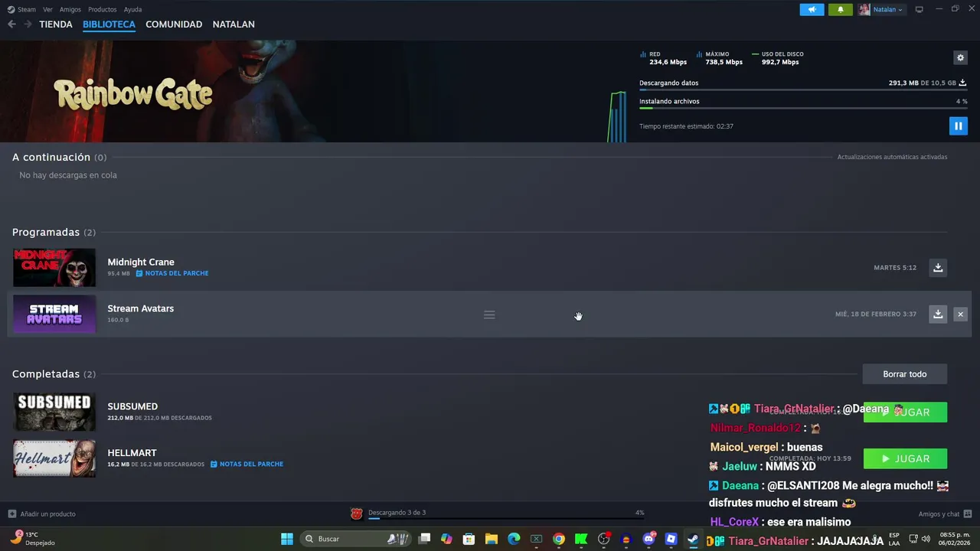This screenshot has width=980, height=551.
Task: Click the network activity graph
Action: (x=617, y=116)
